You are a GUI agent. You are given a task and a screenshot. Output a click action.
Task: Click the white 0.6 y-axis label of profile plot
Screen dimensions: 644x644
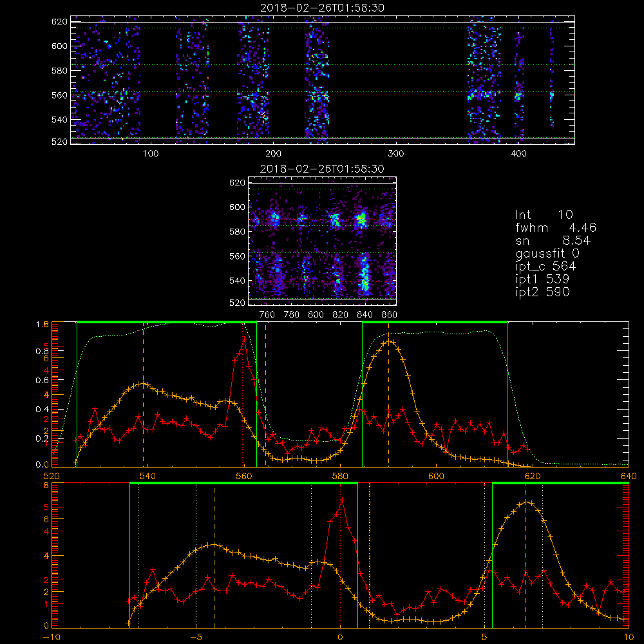coord(43,380)
